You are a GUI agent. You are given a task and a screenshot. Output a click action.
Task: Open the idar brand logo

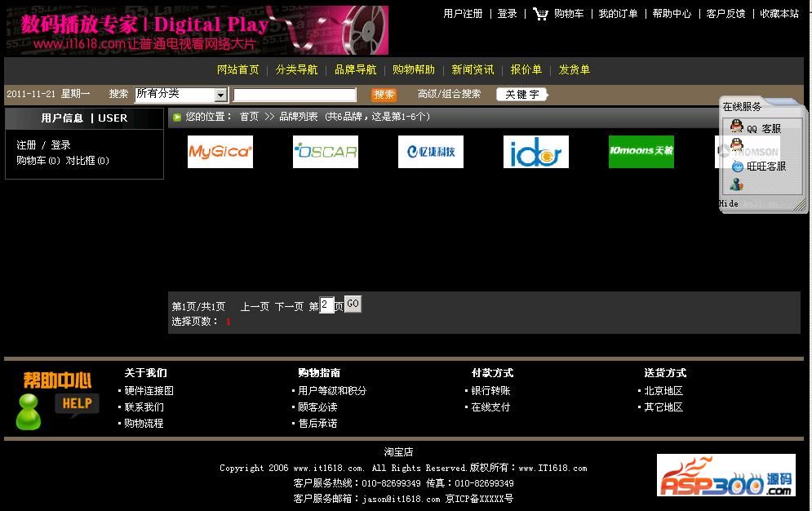pyautogui.click(x=536, y=152)
